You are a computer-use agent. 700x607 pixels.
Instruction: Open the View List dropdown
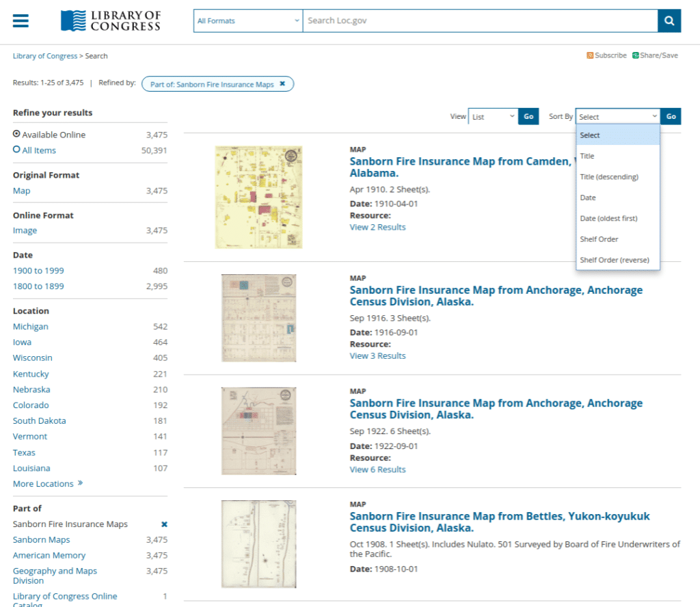tap(492, 116)
